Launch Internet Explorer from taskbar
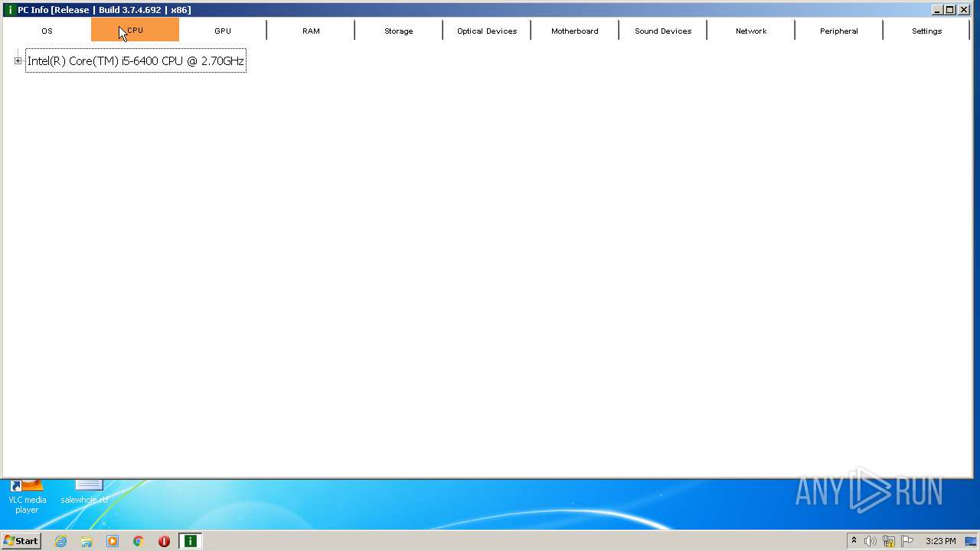 point(60,541)
